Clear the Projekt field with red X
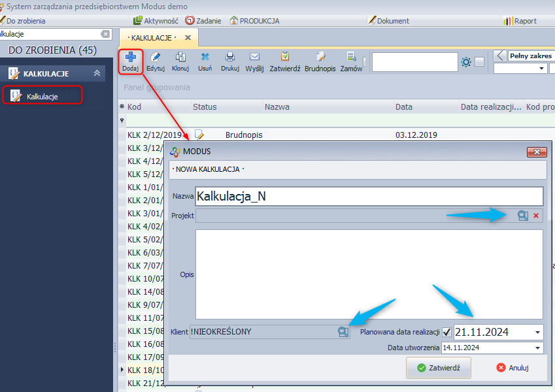The height and width of the screenshot is (392, 555). [536, 216]
